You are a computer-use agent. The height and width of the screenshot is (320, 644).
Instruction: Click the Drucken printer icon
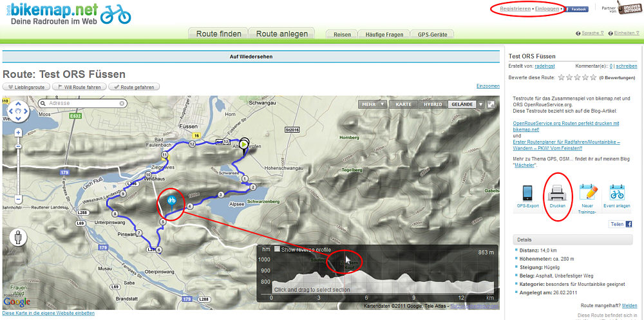(x=557, y=193)
